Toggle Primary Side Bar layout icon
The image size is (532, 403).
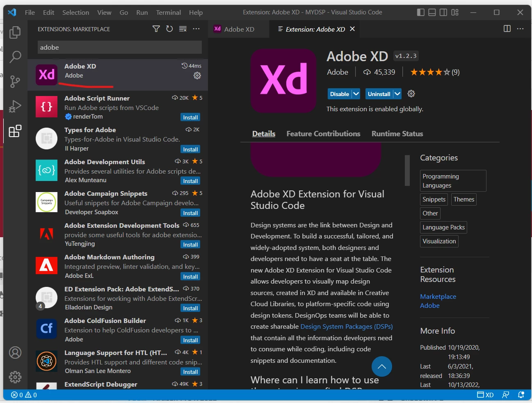pyautogui.click(x=421, y=12)
